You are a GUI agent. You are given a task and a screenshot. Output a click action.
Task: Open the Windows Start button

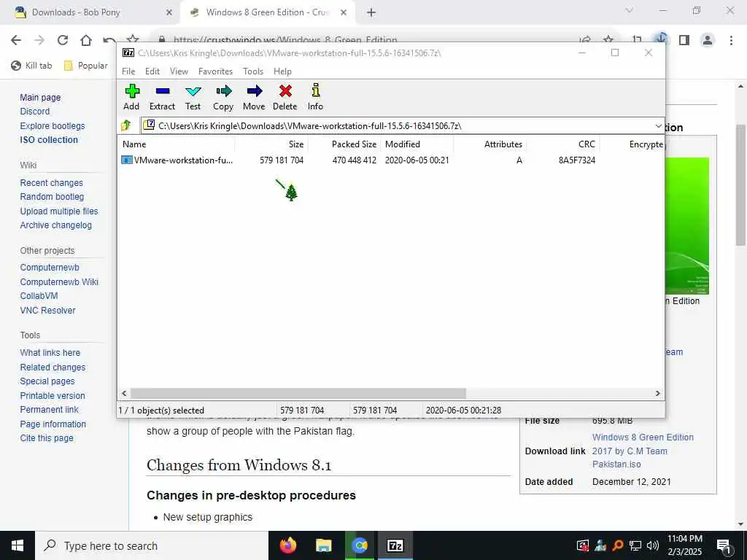(18, 545)
